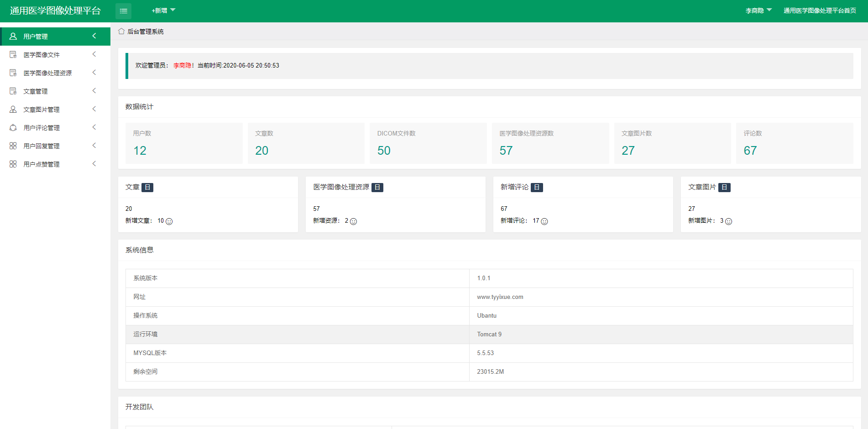Click the red 李商隐 name in welcome banner
The height and width of the screenshot is (429, 868).
tap(182, 66)
